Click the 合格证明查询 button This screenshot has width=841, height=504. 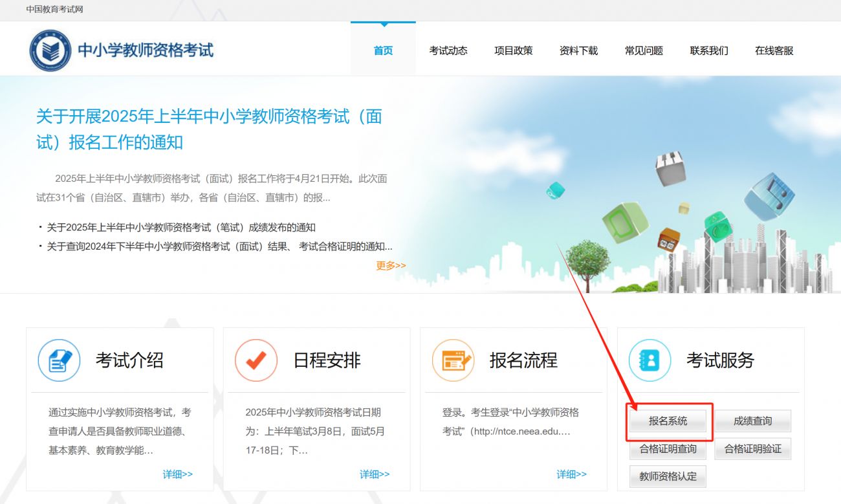668,449
